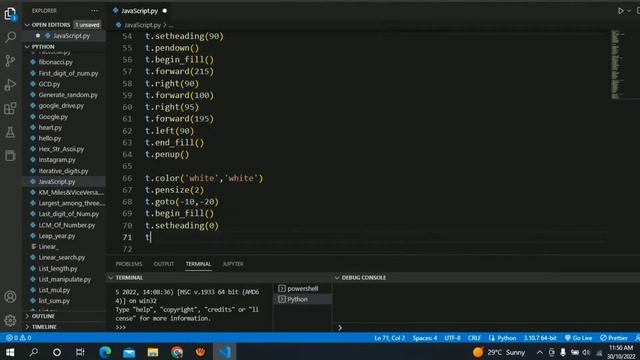Open the Extensions view

pyautogui.click(x=10, y=109)
